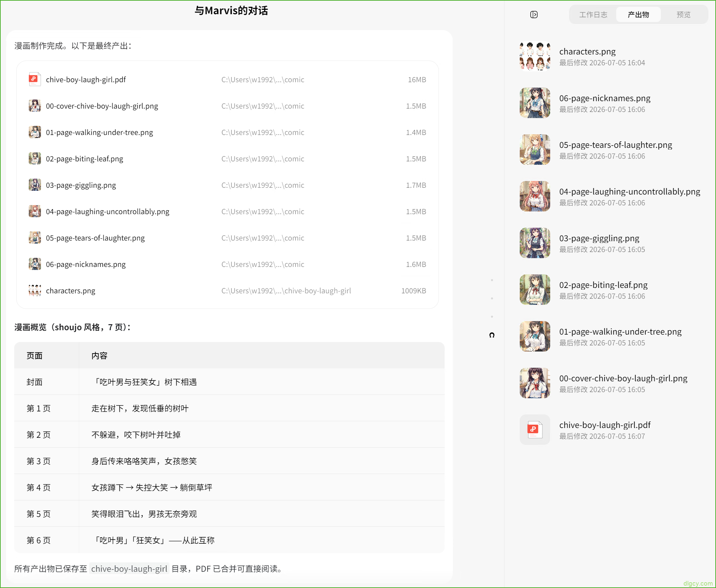Open the 05-page-tears-of-laughter.png file row

227,238
